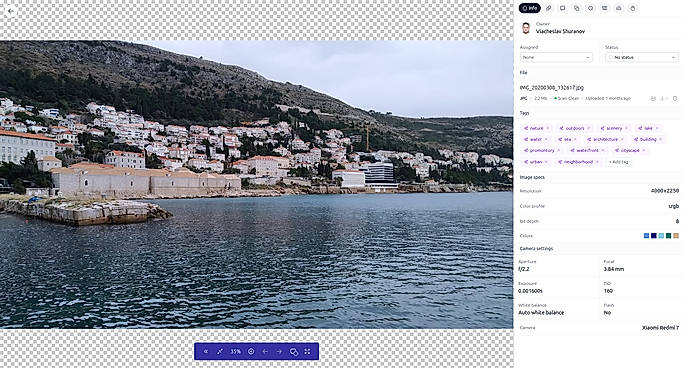
Task: Remove the promontory tag
Action: (559, 150)
